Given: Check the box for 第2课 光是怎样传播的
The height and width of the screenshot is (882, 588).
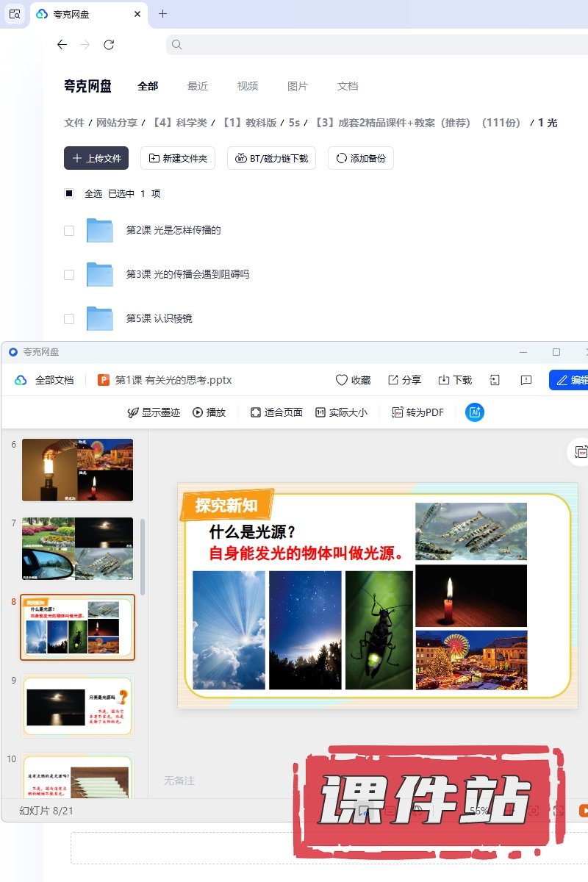Looking at the screenshot, I should coord(69,231).
